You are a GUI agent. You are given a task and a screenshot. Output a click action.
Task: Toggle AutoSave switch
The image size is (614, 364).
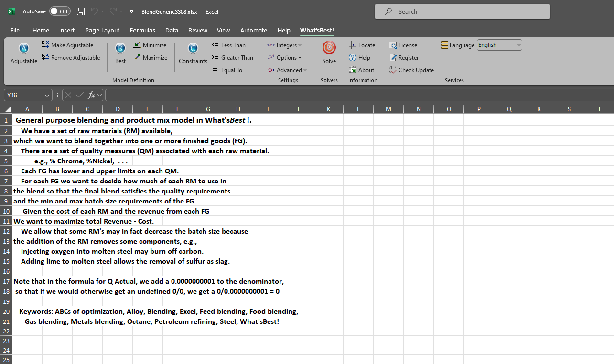pos(60,11)
